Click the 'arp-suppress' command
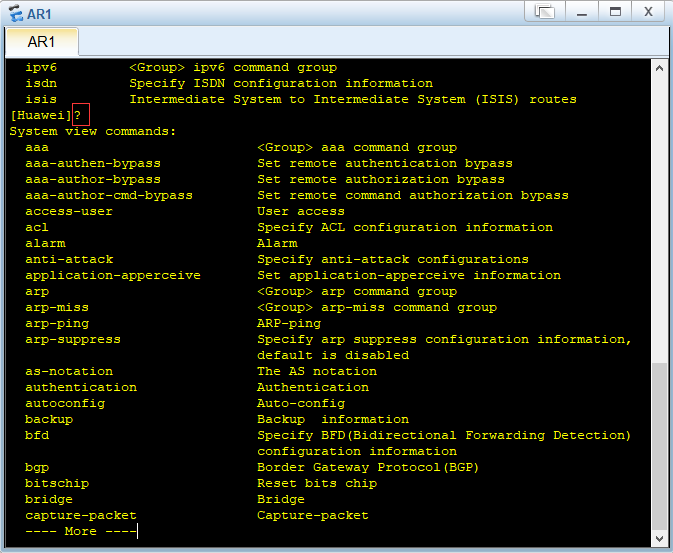The width and height of the screenshot is (673, 553). (x=73, y=340)
